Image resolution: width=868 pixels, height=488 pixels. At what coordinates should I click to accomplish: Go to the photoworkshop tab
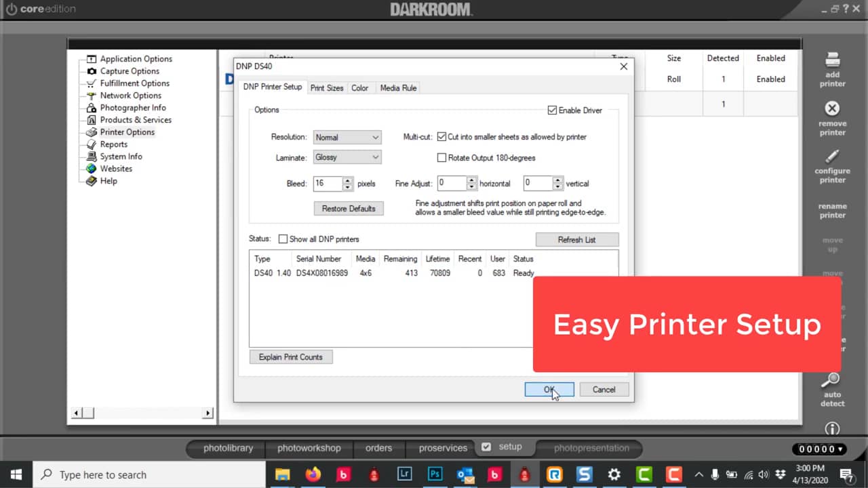coord(309,448)
